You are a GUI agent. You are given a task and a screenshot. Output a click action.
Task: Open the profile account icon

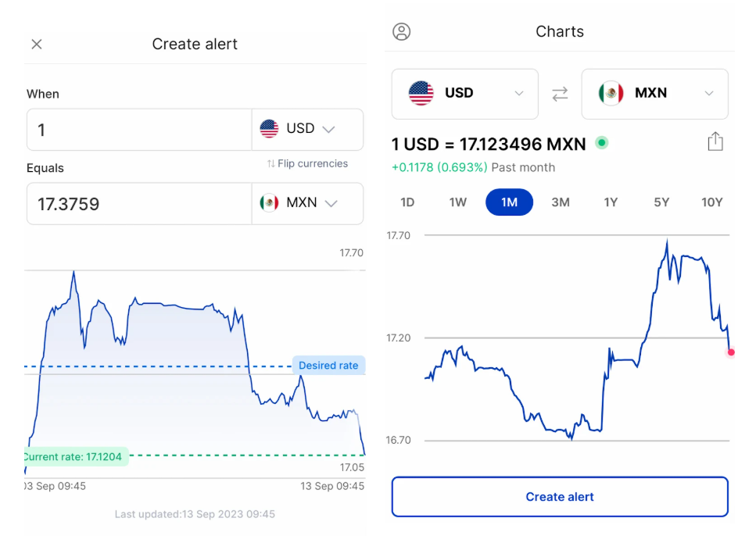pyautogui.click(x=402, y=32)
